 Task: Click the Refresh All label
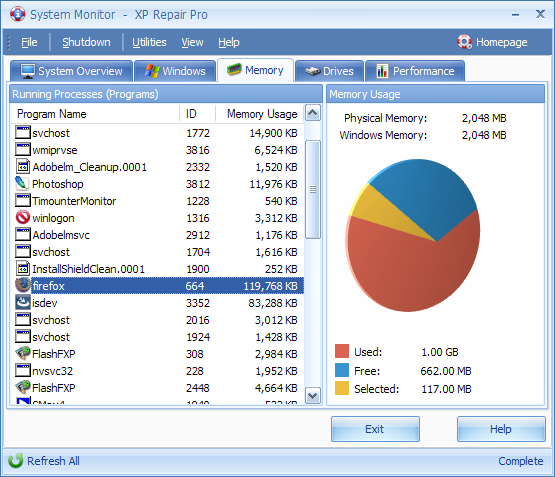click(x=53, y=461)
